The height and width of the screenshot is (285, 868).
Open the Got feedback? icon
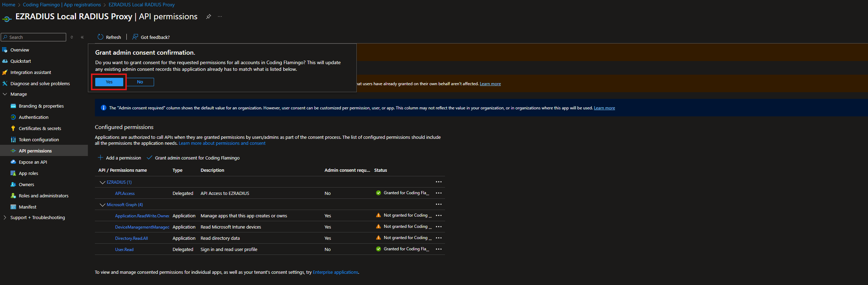point(135,37)
